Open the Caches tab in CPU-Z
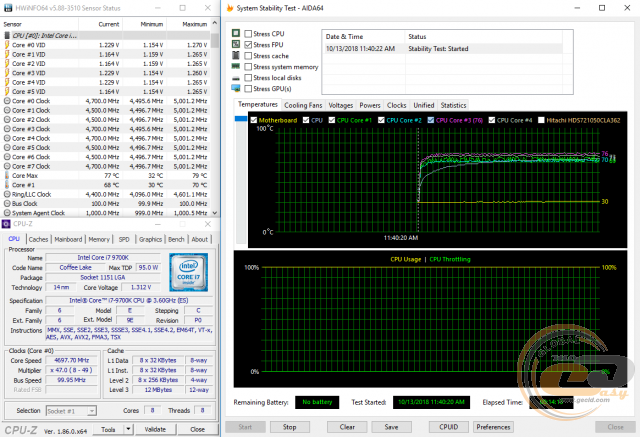Viewport: 640px width, 437px height. point(38,239)
